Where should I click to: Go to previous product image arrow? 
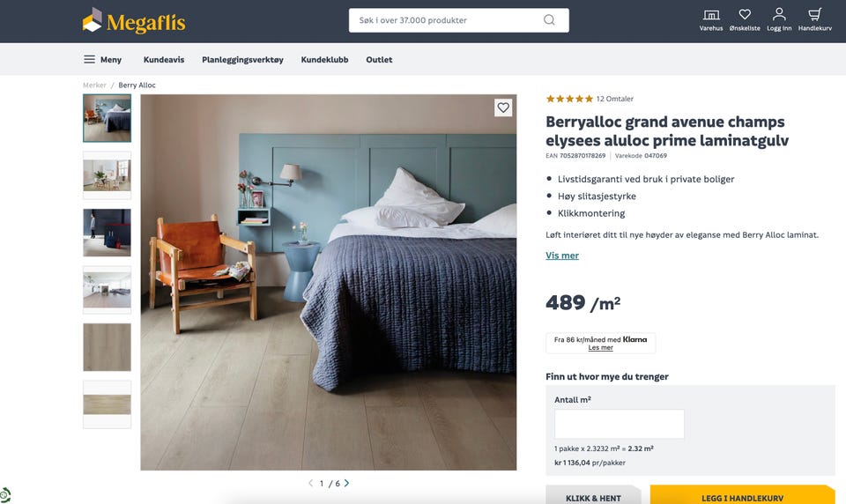311,483
